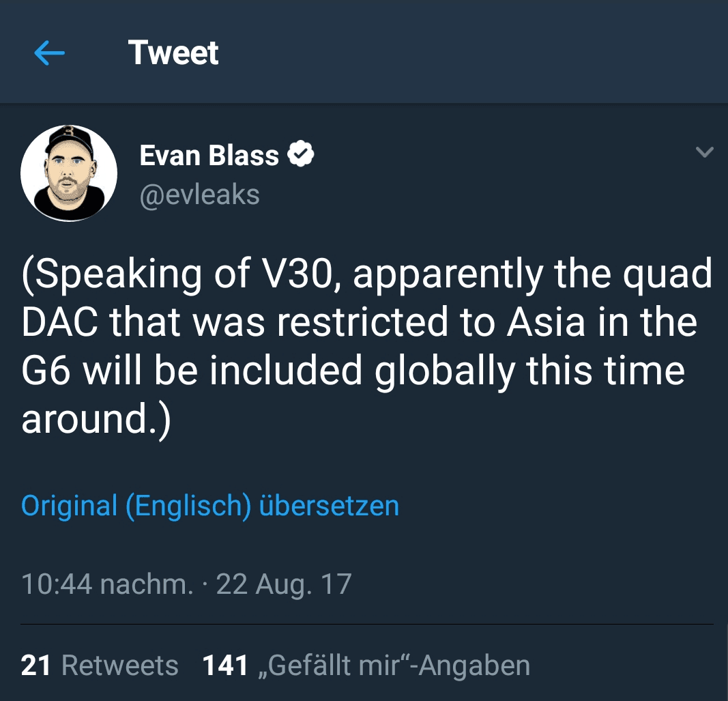This screenshot has width=728, height=701.
Task: Click the word 'around.)' ending the tweet
Action: (96, 420)
